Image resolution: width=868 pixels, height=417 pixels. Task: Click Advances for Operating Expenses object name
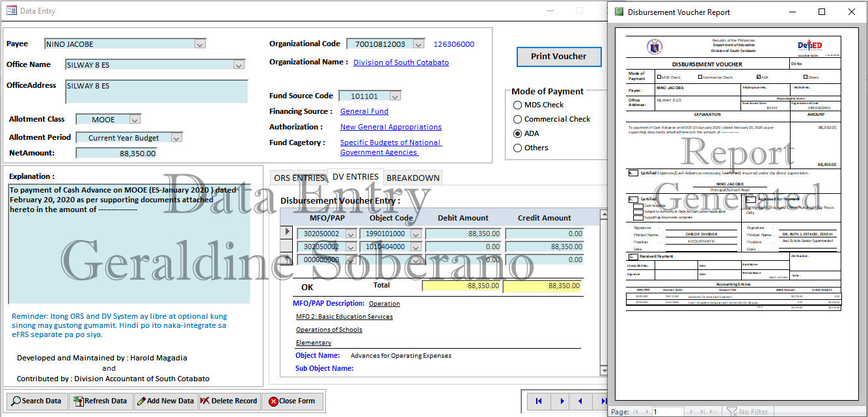pos(401,356)
